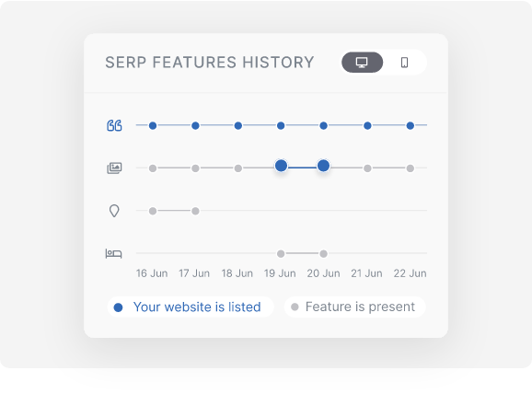Click featured snippet dot for 22 Jun
The width and height of the screenshot is (532, 394).
pyautogui.click(x=411, y=125)
